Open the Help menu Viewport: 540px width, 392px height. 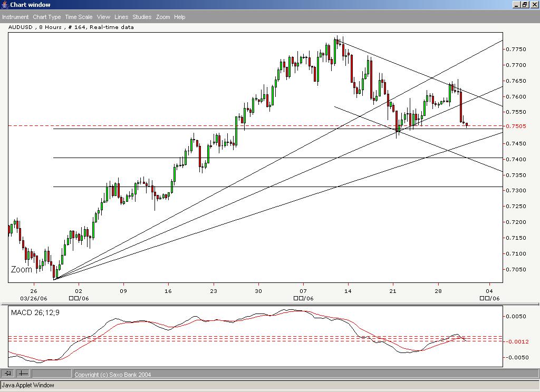pyautogui.click(x=179, y=17)
